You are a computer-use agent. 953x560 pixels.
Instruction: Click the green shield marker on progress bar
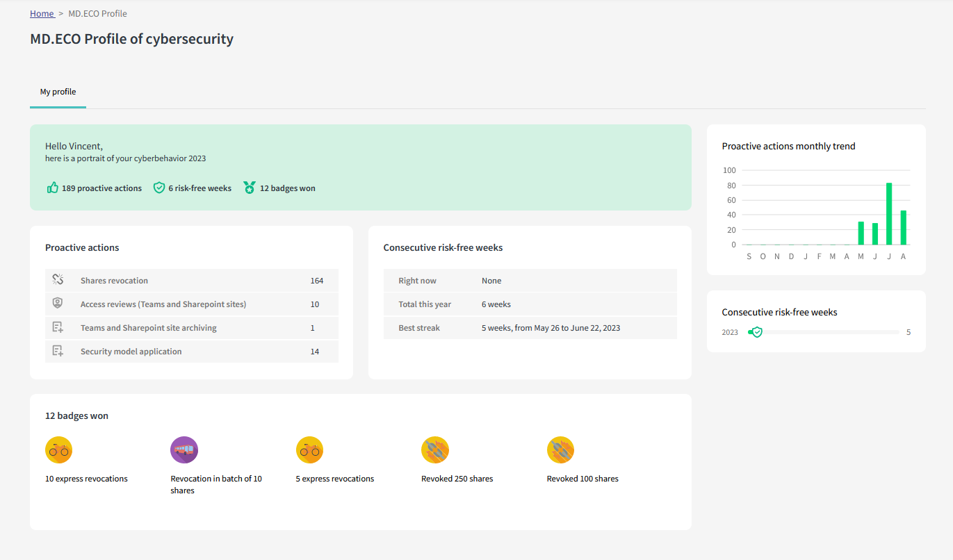[757, 332]
